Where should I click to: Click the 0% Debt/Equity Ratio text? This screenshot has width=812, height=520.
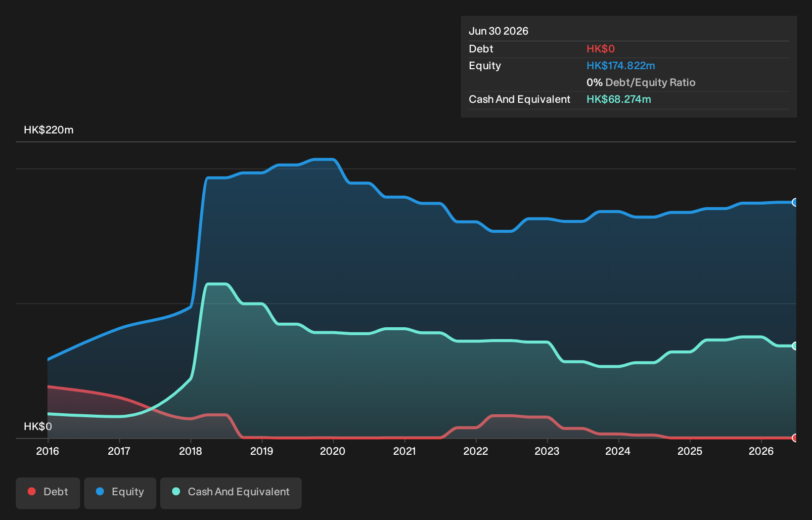coord(641,83)
